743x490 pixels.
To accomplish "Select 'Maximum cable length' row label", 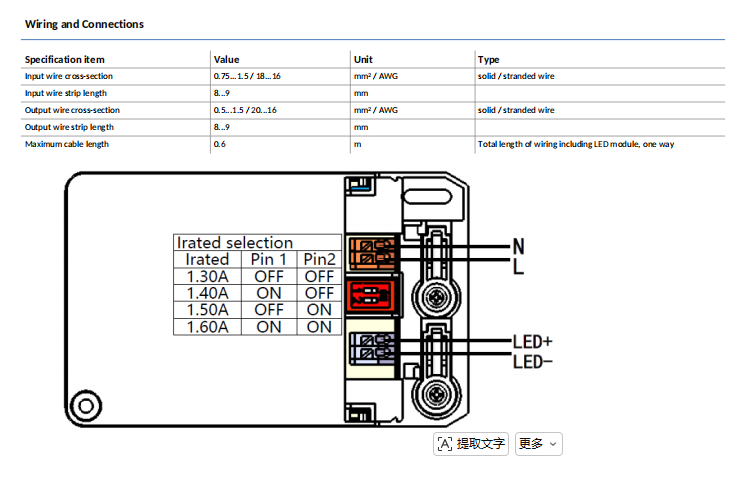I will [x=67, y=144].
